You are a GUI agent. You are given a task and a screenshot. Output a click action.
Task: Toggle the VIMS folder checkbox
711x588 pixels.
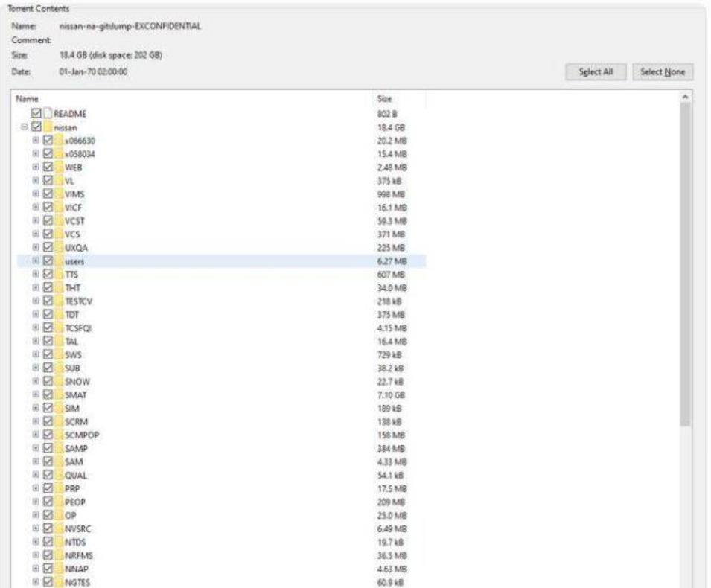point(49,194)
